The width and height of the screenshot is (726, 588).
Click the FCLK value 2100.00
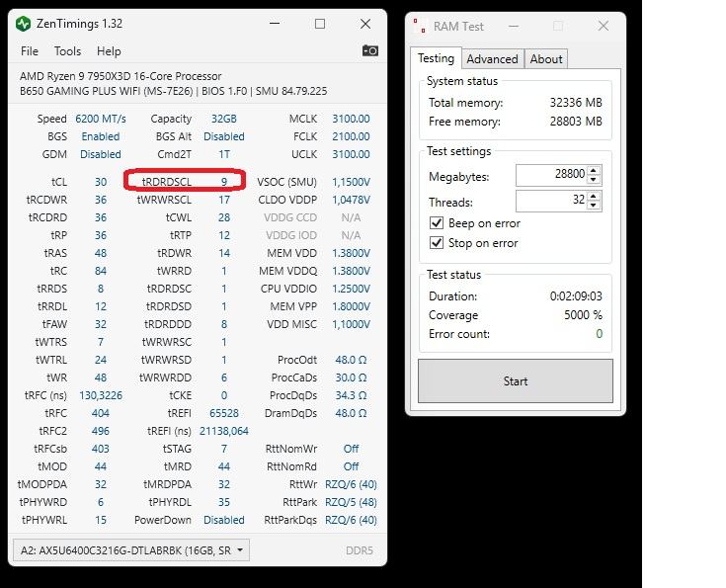pyautogui.click(x=351, y=136)
